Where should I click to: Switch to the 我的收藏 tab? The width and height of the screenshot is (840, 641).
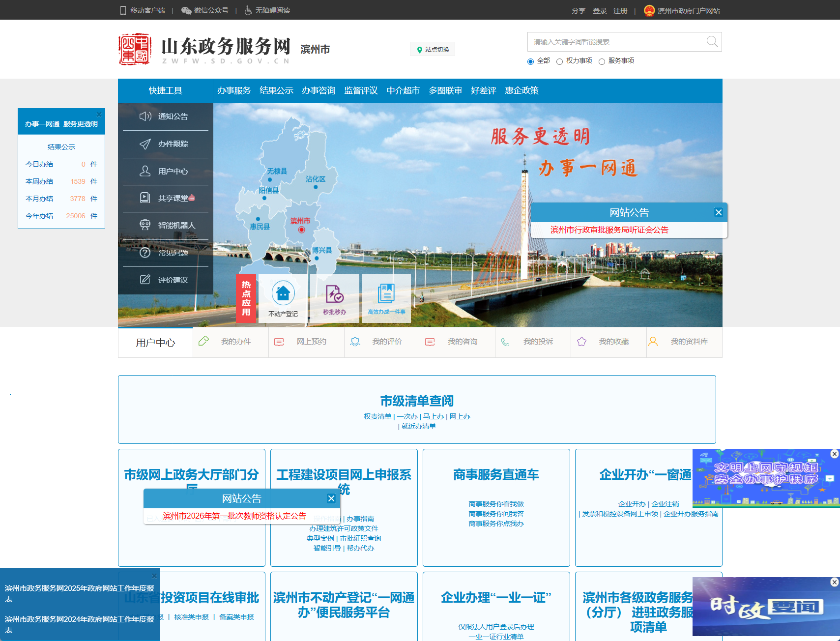[608, 342]
